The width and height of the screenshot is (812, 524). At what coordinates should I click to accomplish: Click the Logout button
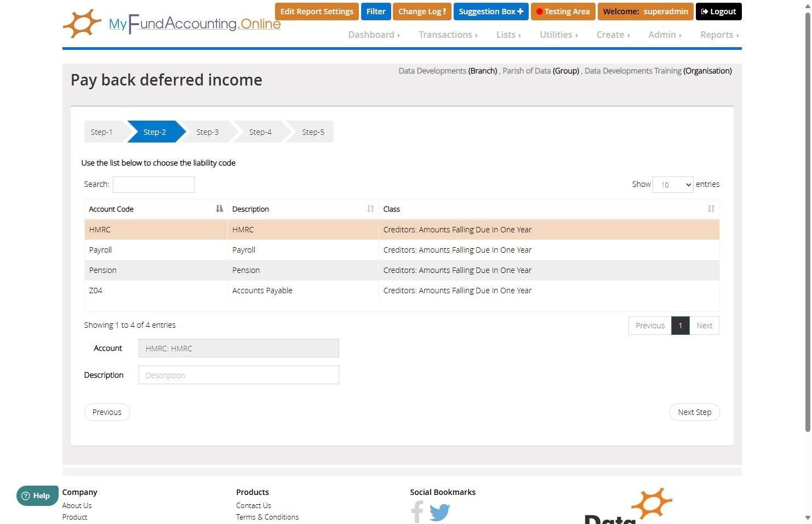click(718, 12)
